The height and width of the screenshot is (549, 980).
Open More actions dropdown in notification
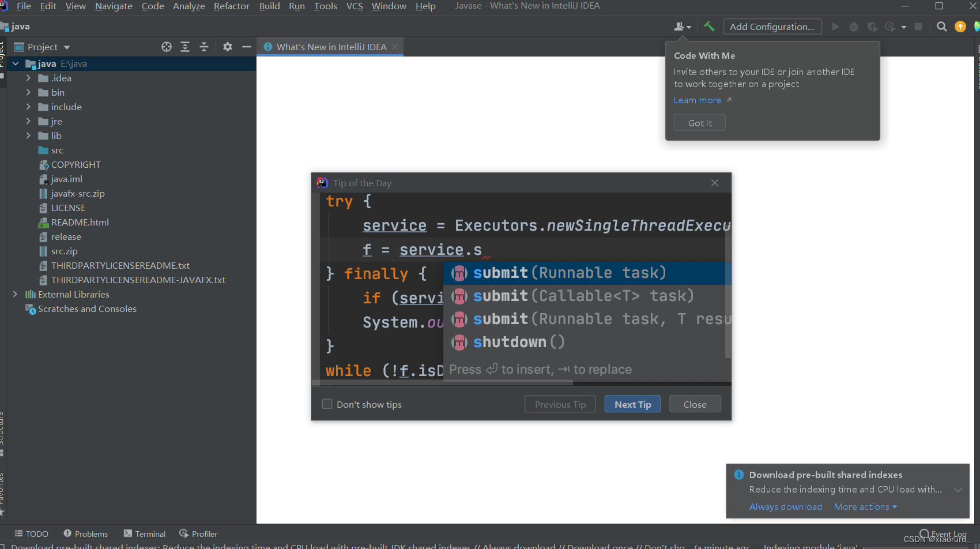[865, 506]
